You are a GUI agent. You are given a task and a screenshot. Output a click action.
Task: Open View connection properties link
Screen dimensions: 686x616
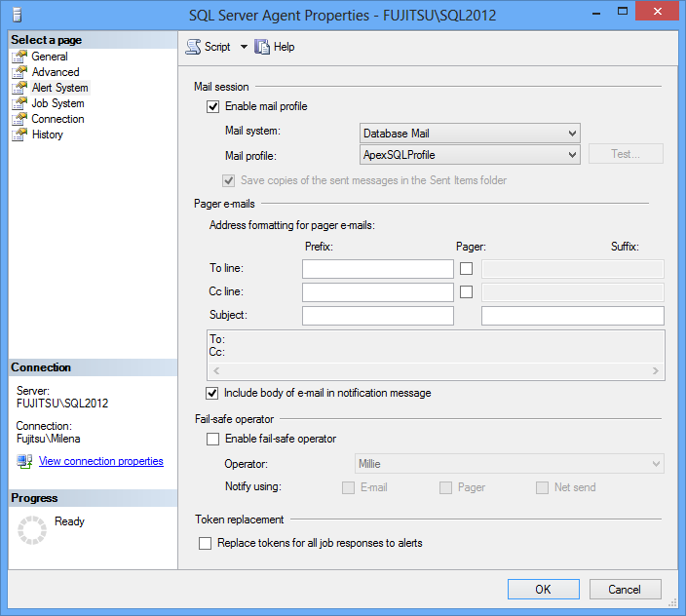pos(101,461)
